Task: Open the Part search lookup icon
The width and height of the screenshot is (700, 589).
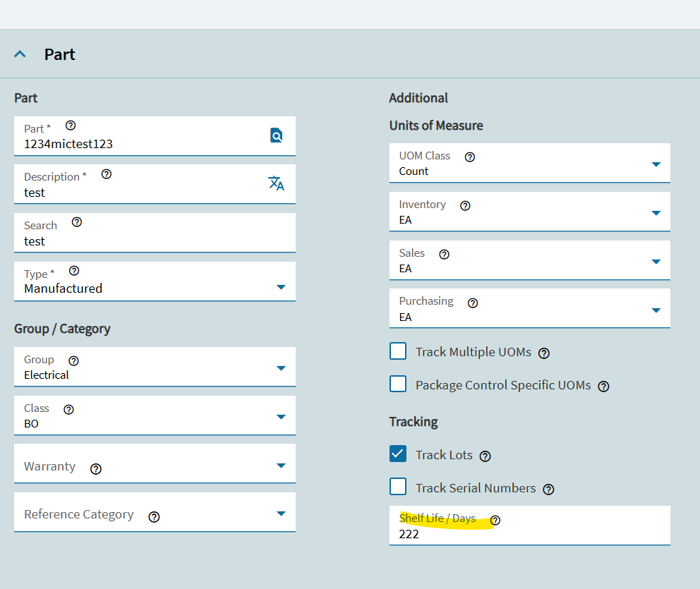Action: [277, 135]
